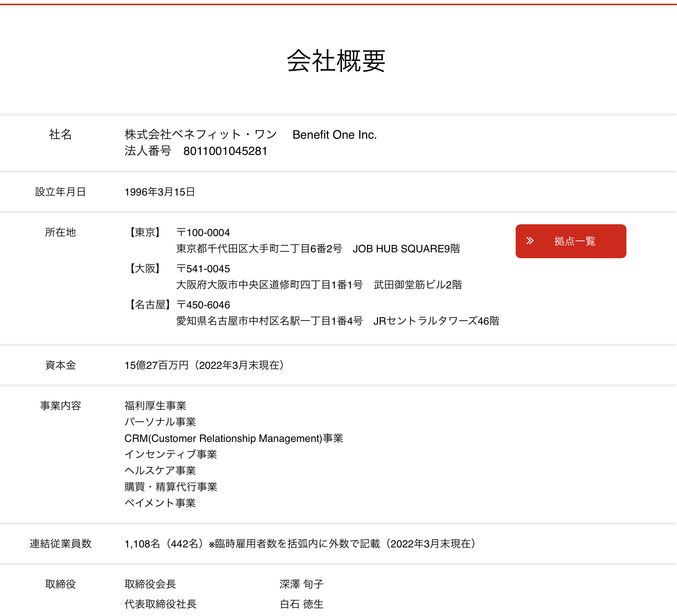Click founding date 1996年3月15日
Viewport: 677px width, 616px height.
[x=160, y=192]
